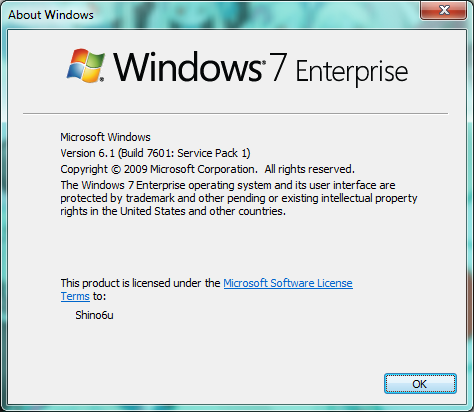Click the licensee name Shino6u
The height and width of the screenshot is (412, 474).
(x=94, y=315)
